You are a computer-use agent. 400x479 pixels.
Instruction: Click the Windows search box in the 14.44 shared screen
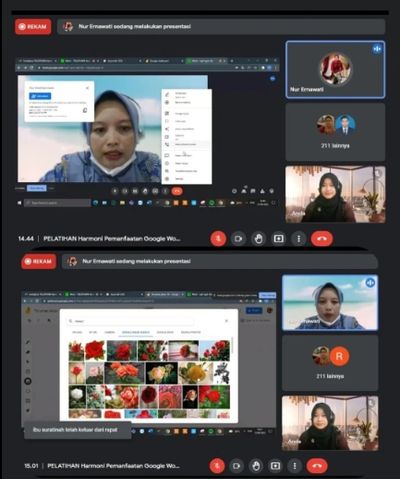pos(57,203)
